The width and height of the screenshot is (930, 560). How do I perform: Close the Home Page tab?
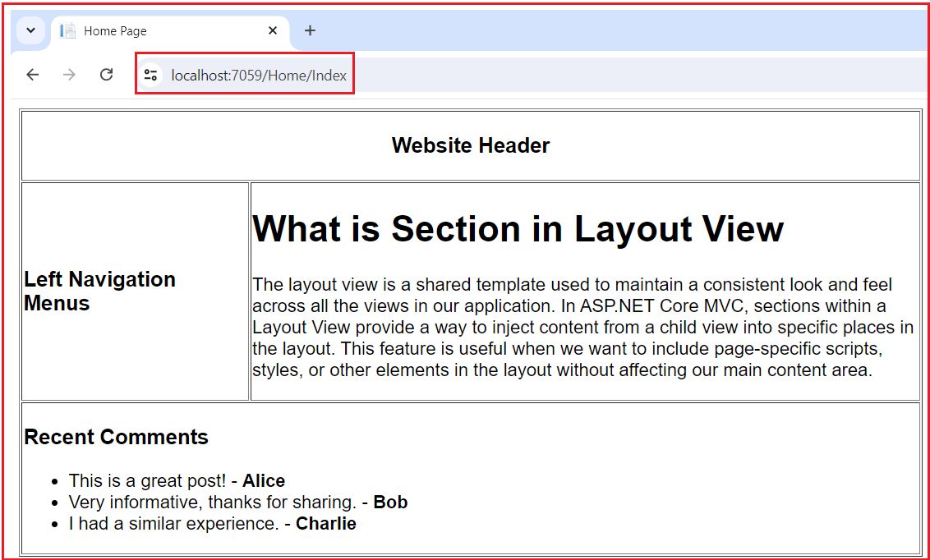(273, 30)
